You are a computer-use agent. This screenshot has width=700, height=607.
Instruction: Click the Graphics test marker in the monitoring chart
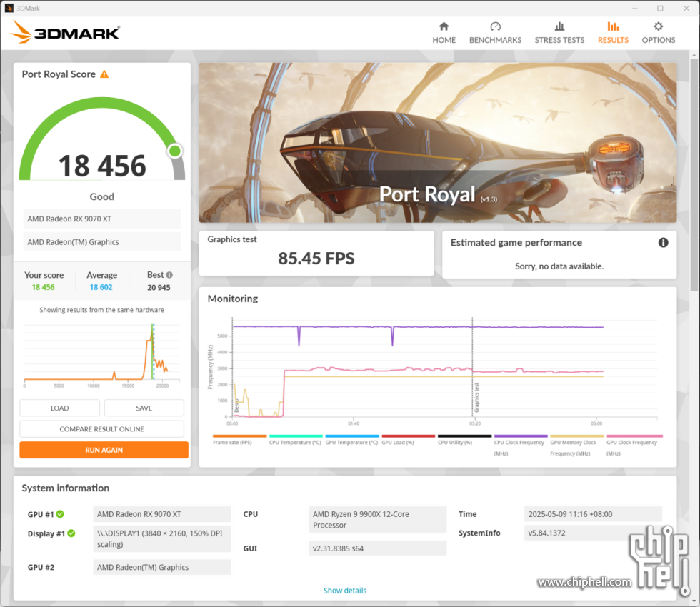[476, 398]
